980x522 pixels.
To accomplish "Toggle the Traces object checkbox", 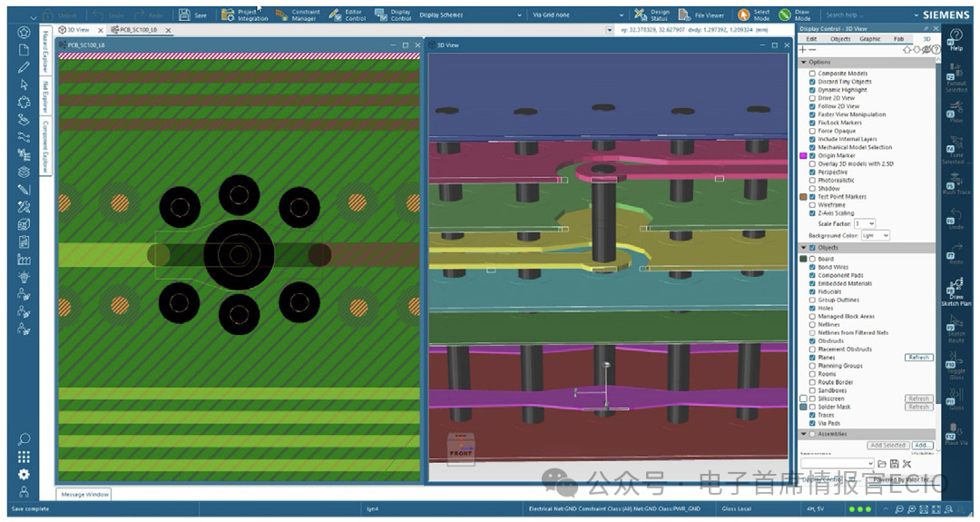I will point(812,415).
